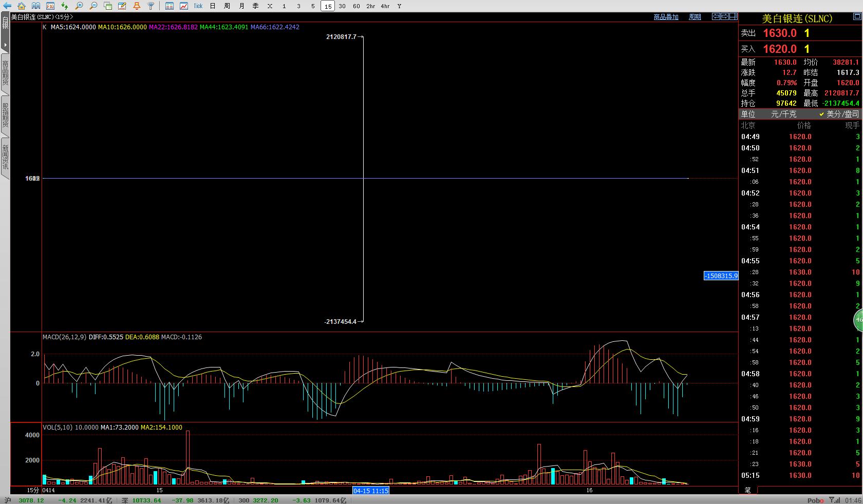Screen dimensions: 863x504
Task: Zoom out with the magnifier minus icon
Action: pos(93,6)
